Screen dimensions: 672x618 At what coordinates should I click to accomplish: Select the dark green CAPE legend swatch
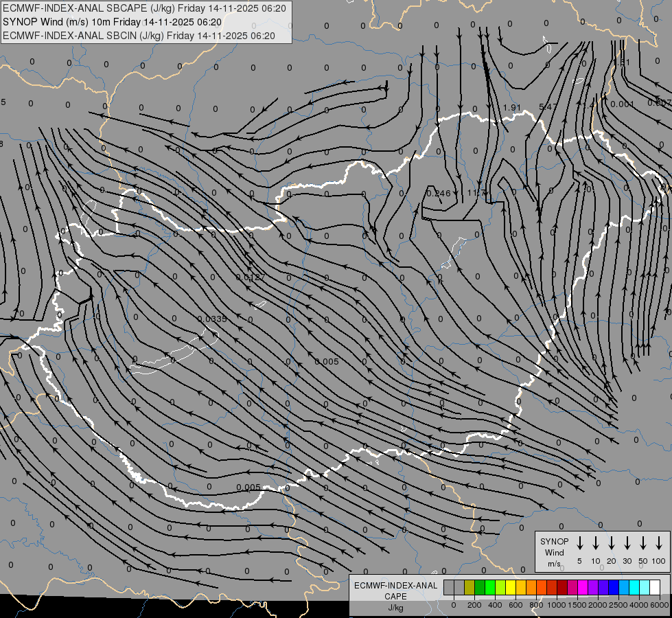click(x=480, y=588)
